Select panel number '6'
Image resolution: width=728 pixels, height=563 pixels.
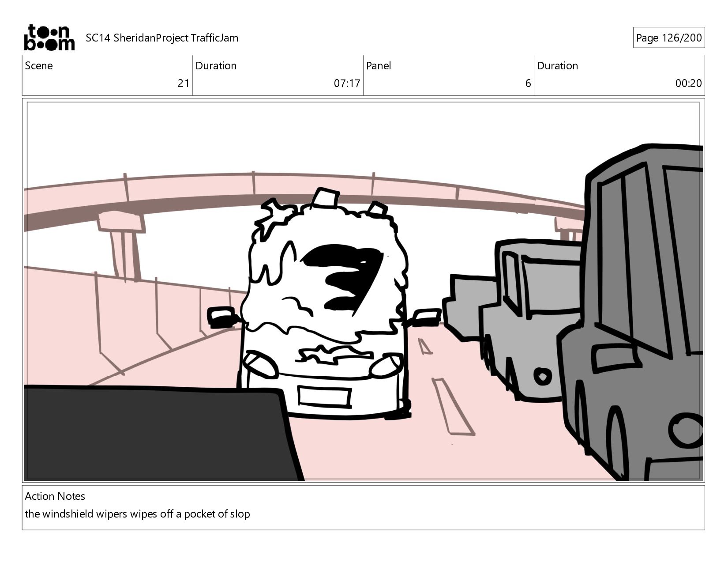[x=528, y=83]
